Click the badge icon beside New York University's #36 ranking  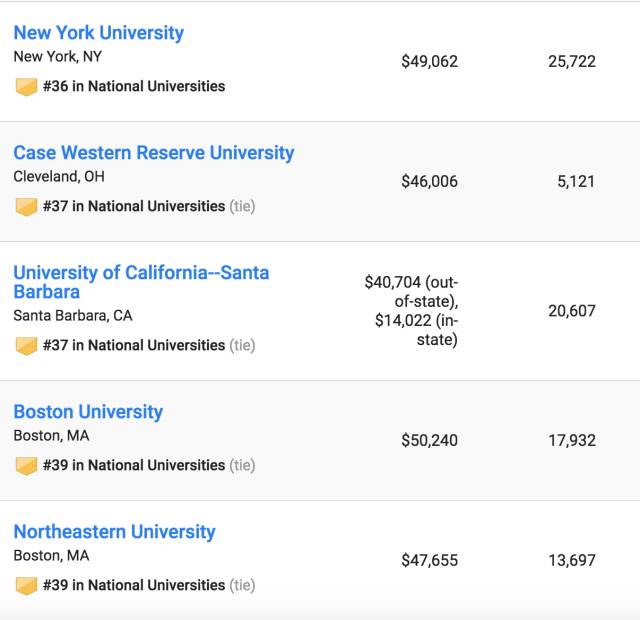click(x=27, y=87)
